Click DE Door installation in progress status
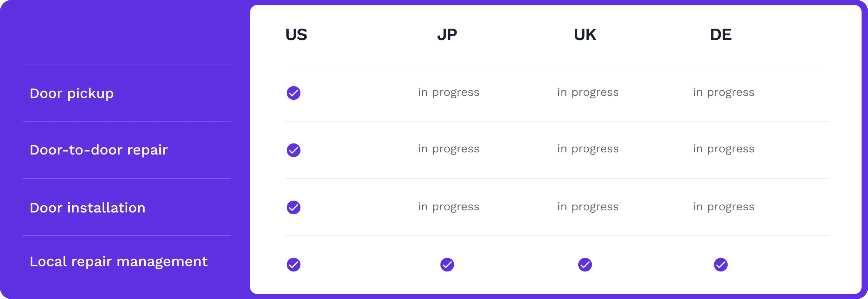This screenshot has width=868, height=299. (x=724, y=207)
